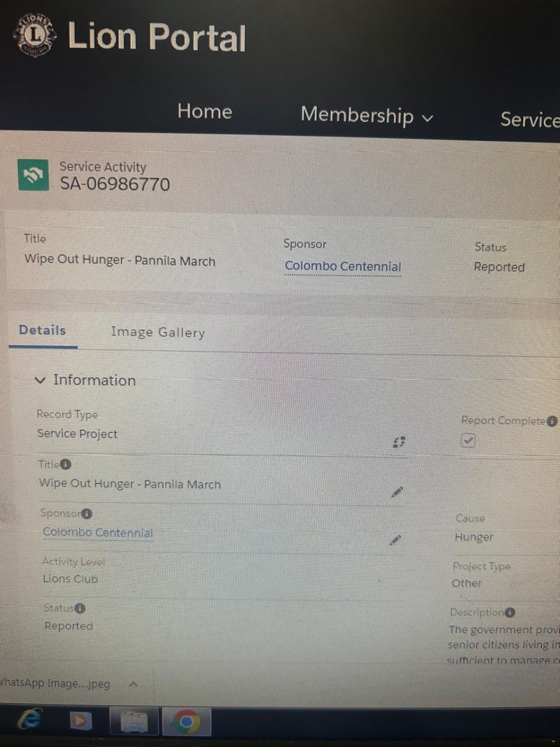The height and width of the screenshot is (747, 560).
Task: Click the Hunger cause value
Action: pos(474,537)
